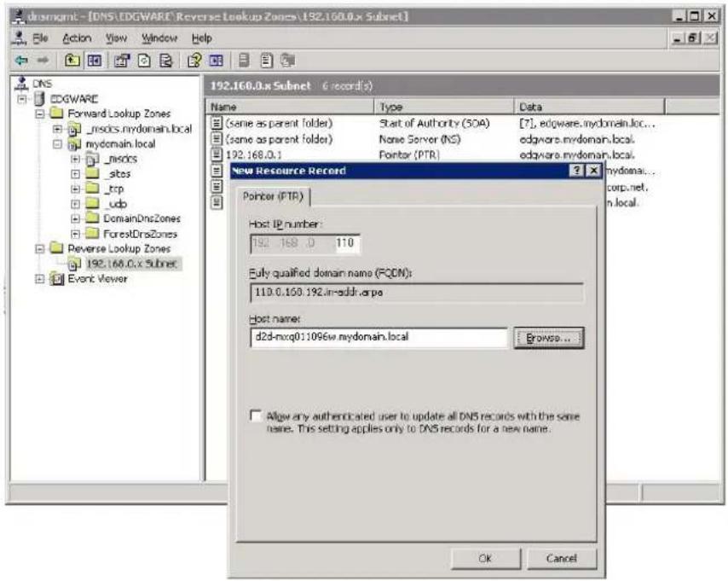Expand the DomainDnsZones folder
Image resolution: width=728 pixels, height=581 pixels.
(75, 218)
